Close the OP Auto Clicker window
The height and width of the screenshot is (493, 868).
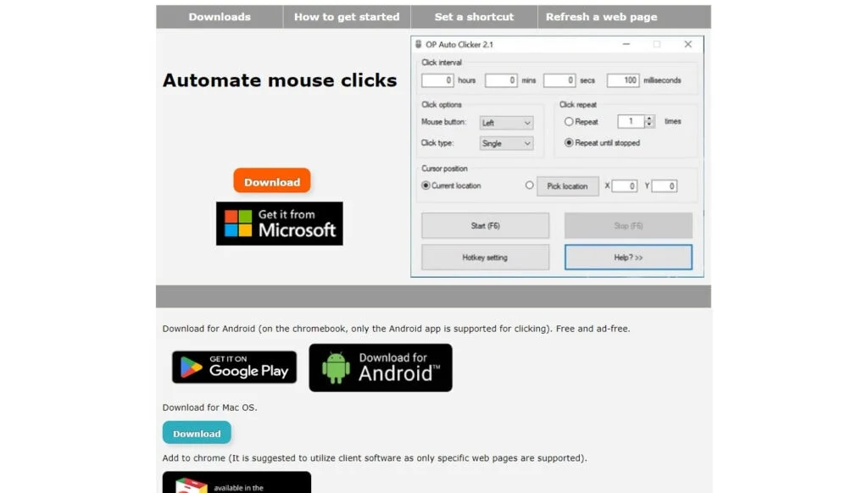(688, 44)
